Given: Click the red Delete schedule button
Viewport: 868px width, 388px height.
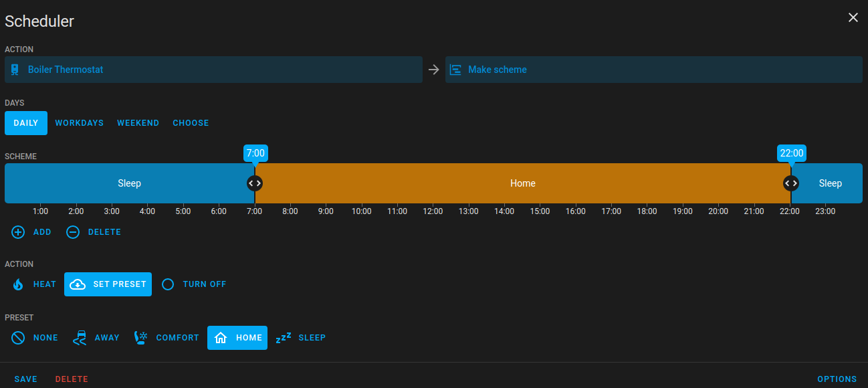Looking at the screenshot, I should coord(72,379).
